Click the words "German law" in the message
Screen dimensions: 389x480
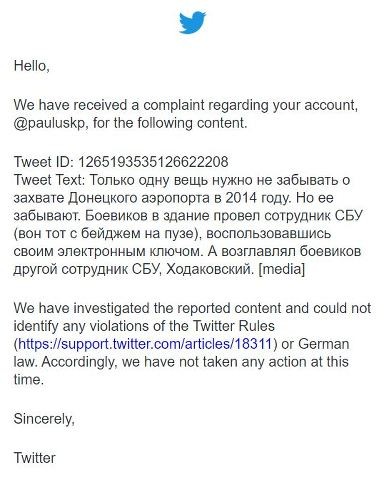coord(181,353)
